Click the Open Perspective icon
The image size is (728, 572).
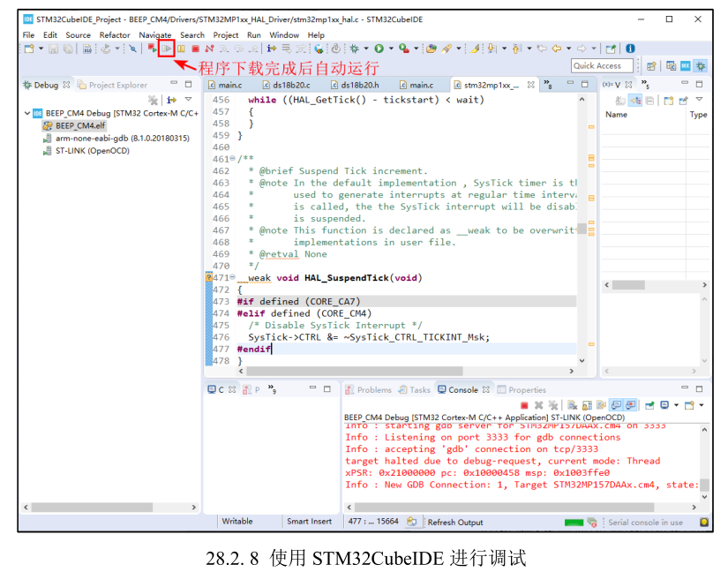click(x=651, y=66)
